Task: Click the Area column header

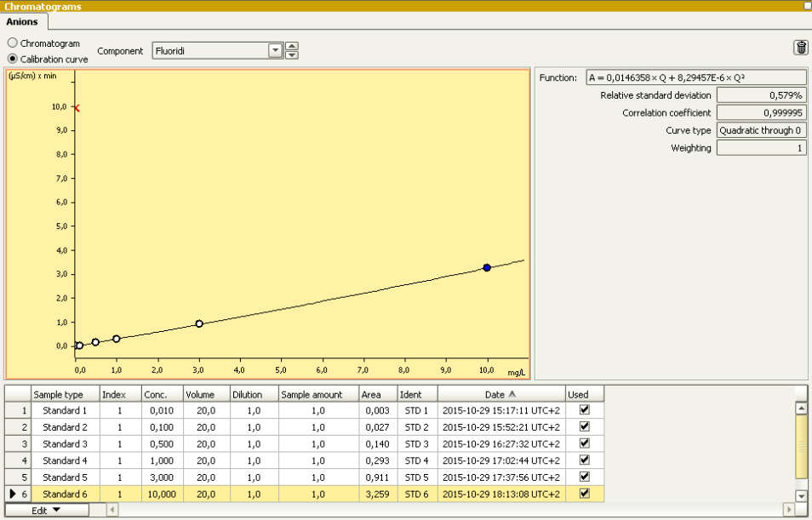Action: pos(378,394)
